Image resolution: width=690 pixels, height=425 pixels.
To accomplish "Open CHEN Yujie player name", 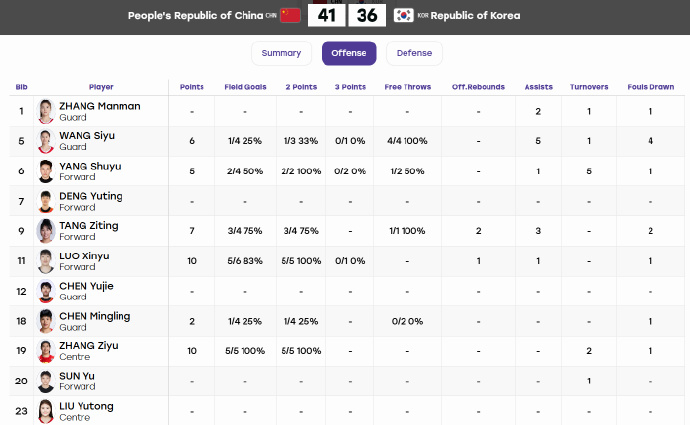I will click(x=86, y=286).
